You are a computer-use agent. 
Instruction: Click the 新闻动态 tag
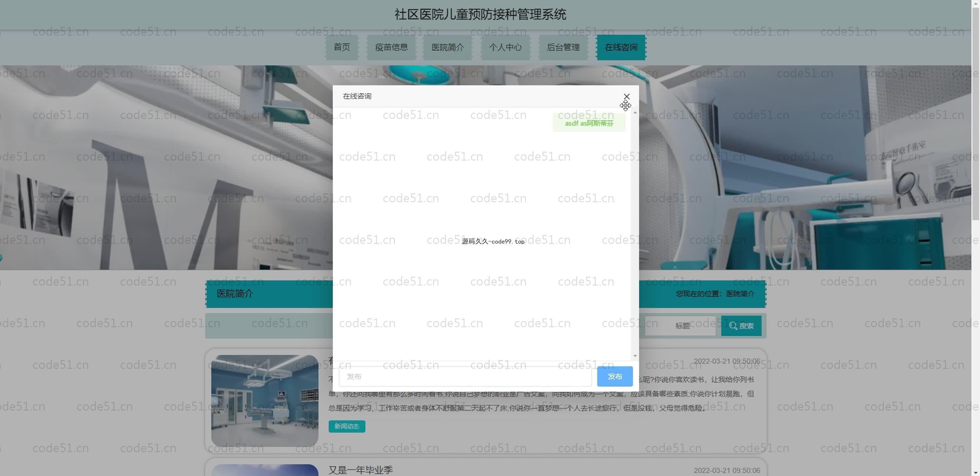(x=347, y=426)
